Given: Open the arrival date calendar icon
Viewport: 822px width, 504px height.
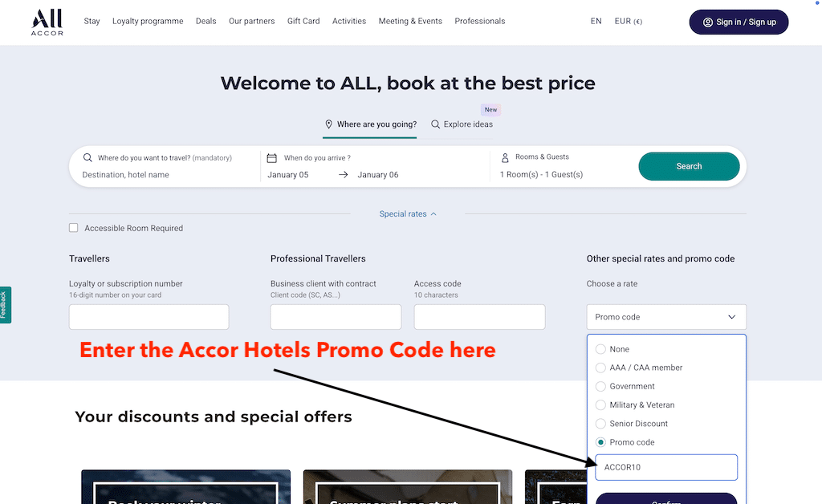Looking at the screenshot, I should point(271,157).
